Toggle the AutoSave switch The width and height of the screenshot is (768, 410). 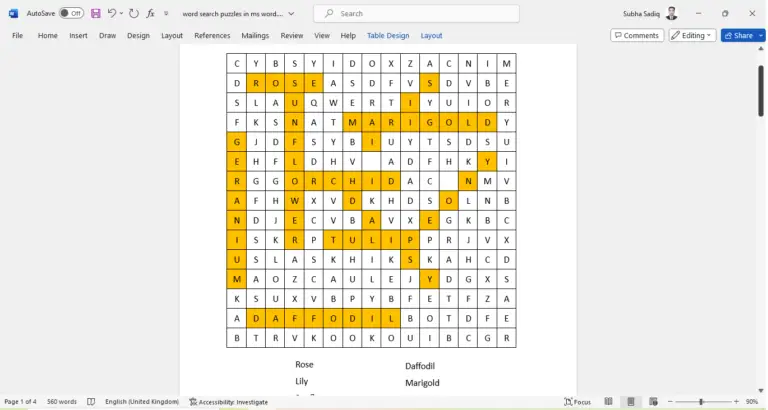coord(72,13)
